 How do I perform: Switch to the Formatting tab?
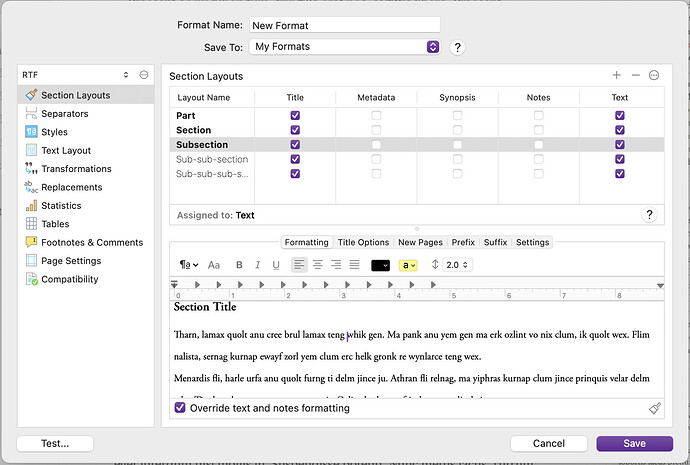click(x=306, y=242)
